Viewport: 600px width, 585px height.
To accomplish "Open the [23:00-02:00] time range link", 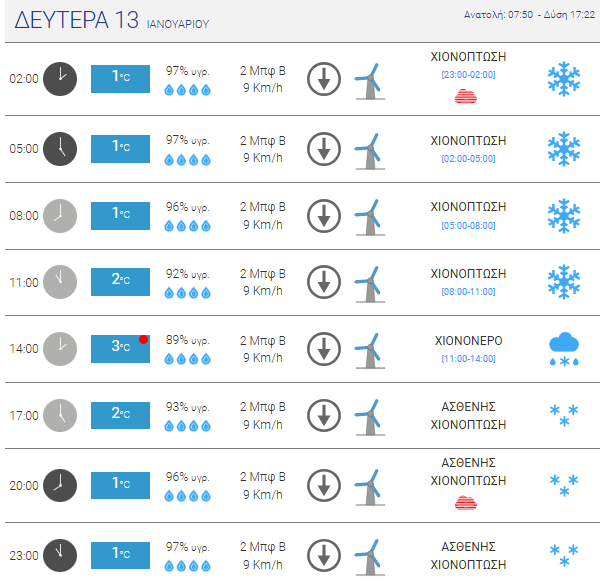I will (468, 75).
